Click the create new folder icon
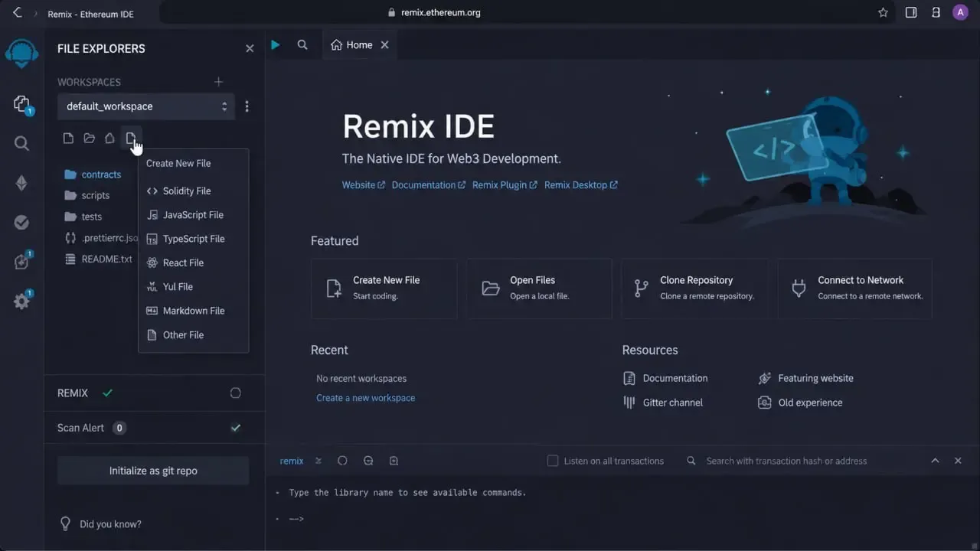 point(89,139)
